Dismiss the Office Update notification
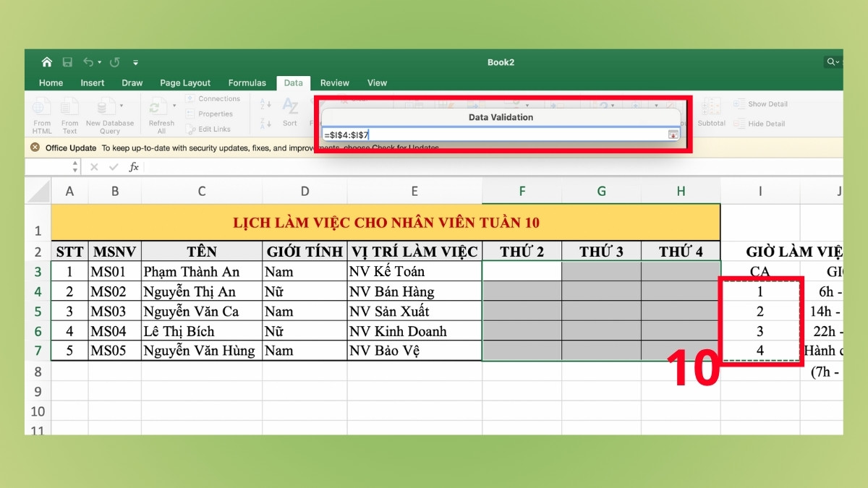Image resolution: width=868 pixels, height=488 pixels. click(35, 147)
